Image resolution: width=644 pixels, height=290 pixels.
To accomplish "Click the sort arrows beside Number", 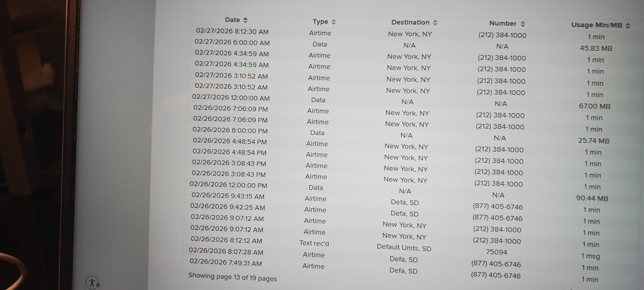I will 523,24.
